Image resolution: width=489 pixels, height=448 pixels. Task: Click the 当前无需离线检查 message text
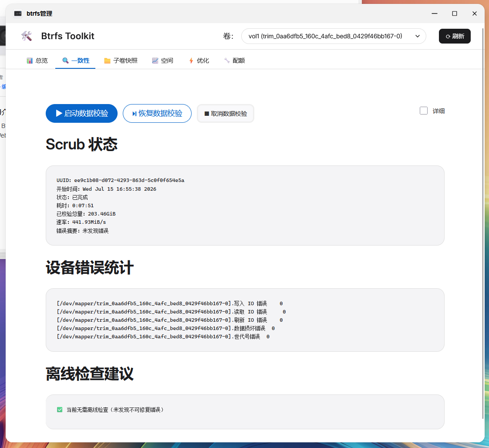pyautogui.click(x=115, y=410)
